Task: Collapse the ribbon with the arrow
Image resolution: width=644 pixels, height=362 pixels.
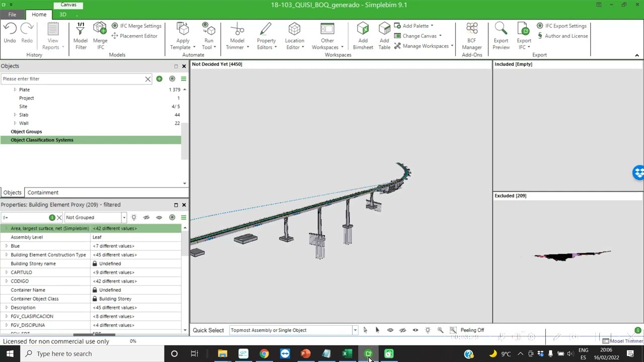Action: click(637, 55)
